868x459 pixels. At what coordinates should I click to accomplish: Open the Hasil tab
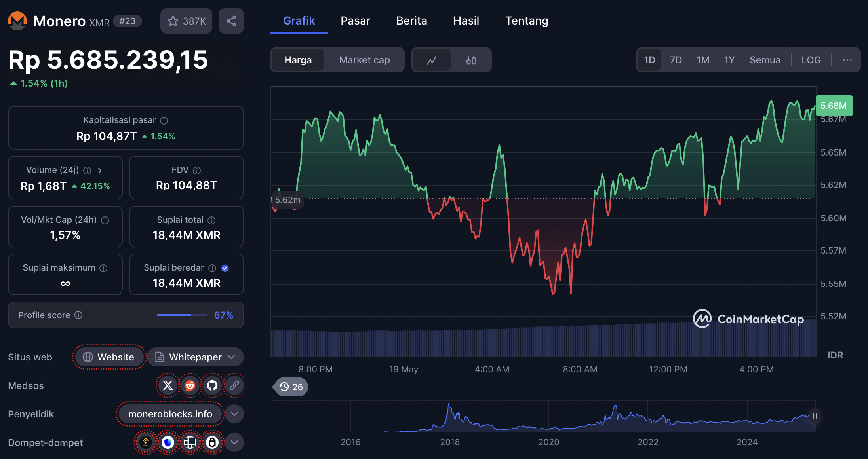tap(466, 21)
